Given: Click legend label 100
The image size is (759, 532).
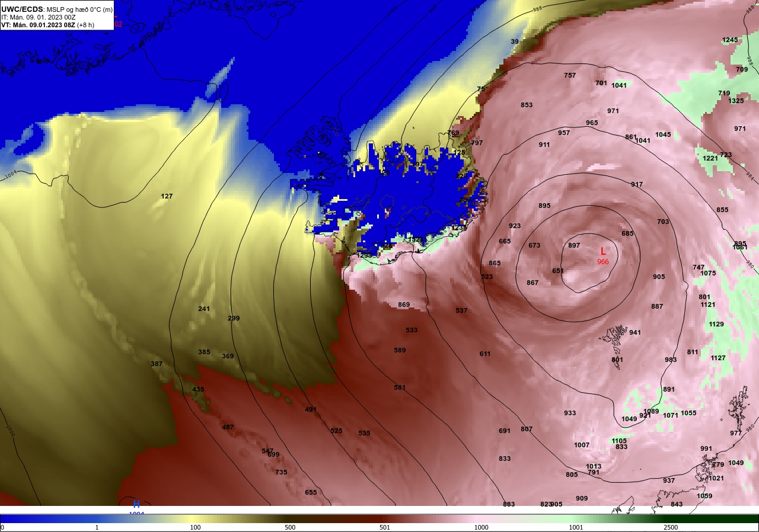Looking at the screenshot, I should click(195, 527).
